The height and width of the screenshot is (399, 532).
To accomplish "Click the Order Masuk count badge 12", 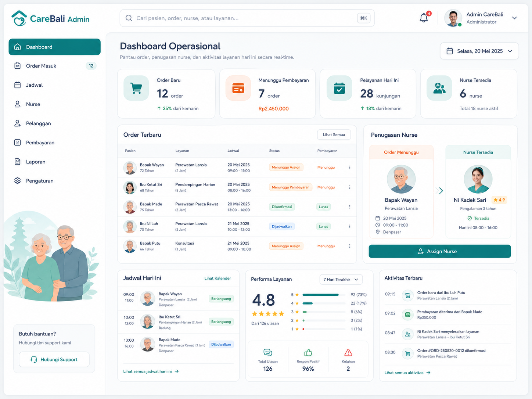I will pyautogui.click(x=91, y=66).
